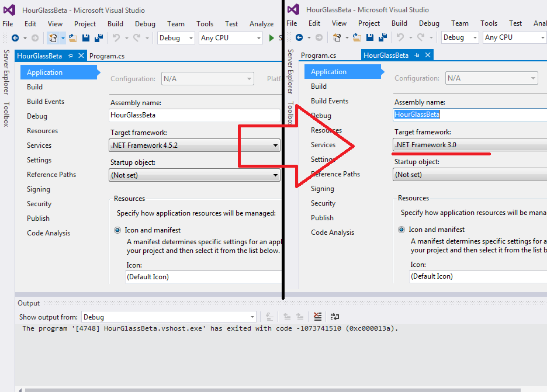Viewport: 547px width, 392px height.
Task: Click Navigate Backward in left window toolbar
Action: coord(15,37)
